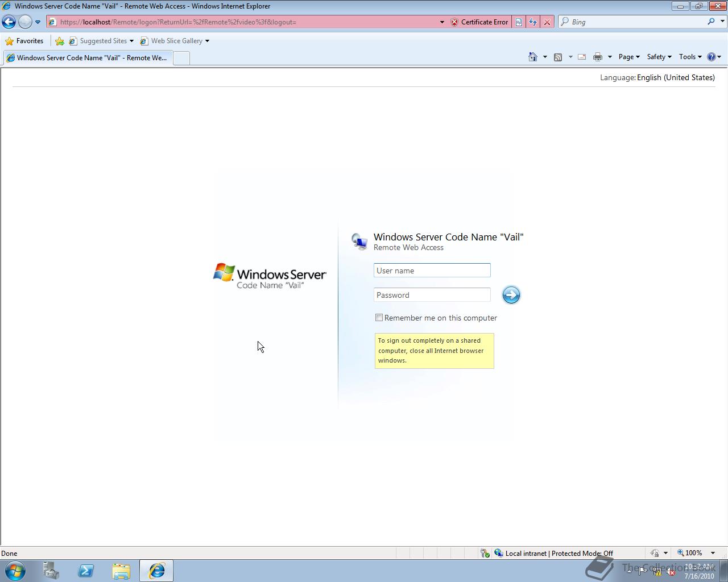728x582 pixels.
Task: Submit logon with the blue arrow button
Action: 511,294
